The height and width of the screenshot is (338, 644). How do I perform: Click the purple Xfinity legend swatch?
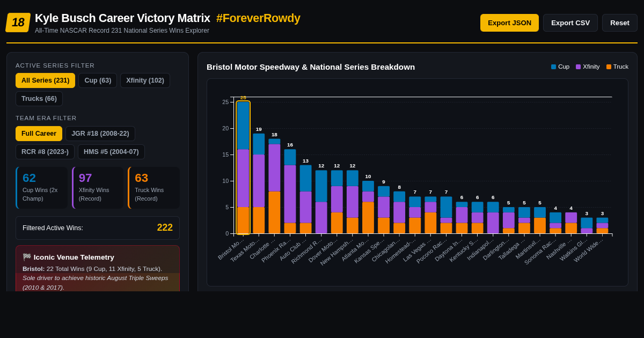pyautogui.click(x=578, y=67)
